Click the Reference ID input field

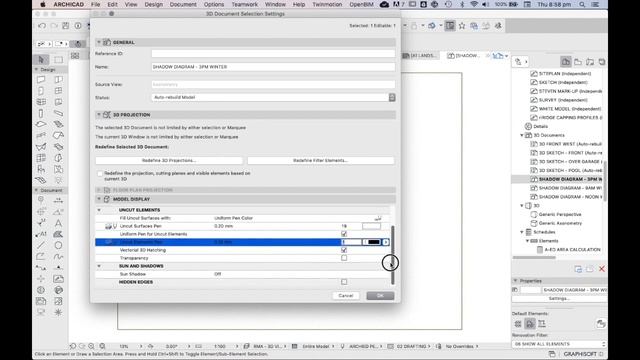(273, 53)
